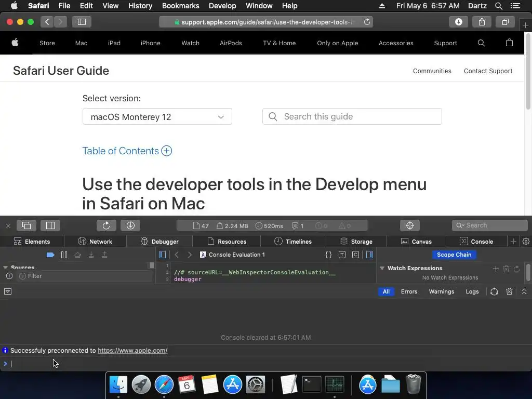Step over in debugger controls
532x399 pixels.
pos(78,255)
